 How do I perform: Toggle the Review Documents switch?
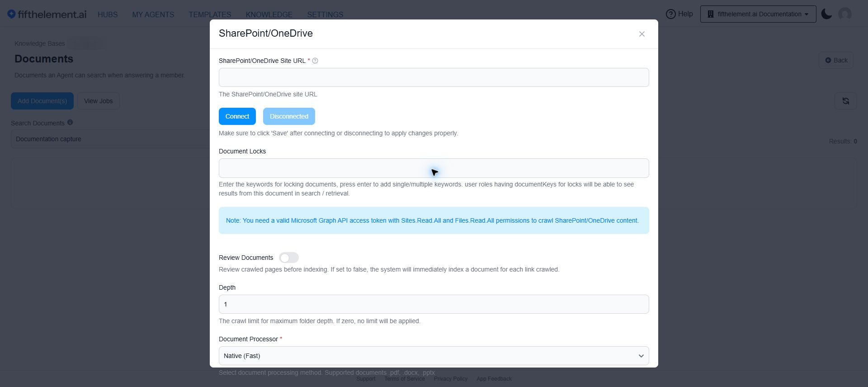point(289,258)
